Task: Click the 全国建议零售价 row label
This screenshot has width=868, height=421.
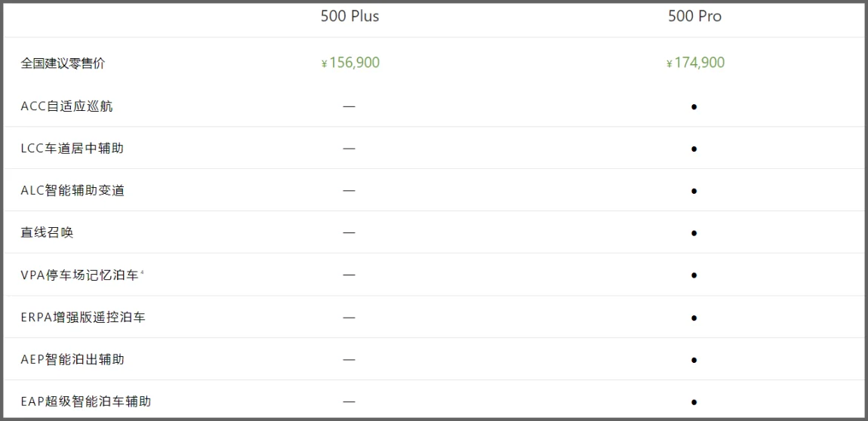Action: click(x=63, y=63)
